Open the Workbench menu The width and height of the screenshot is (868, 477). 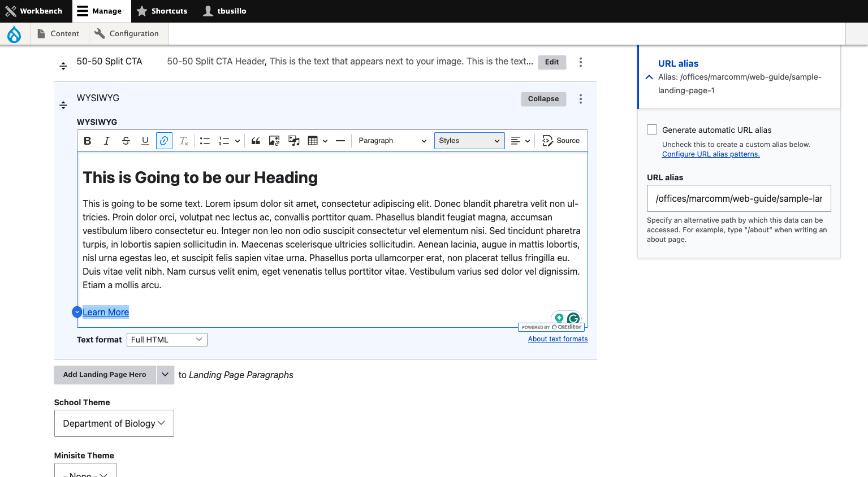pos(34,11)
